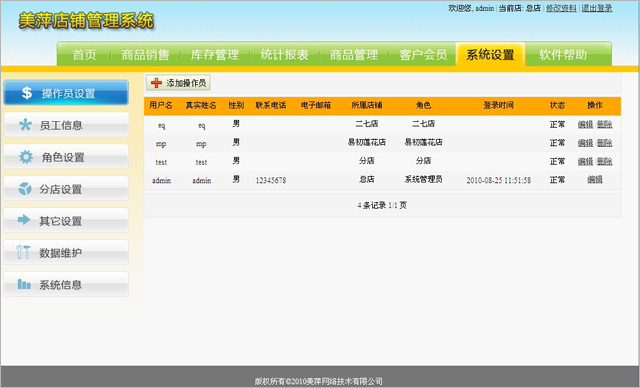
Task: Click the 4 条记录 1/1 页 text
Action: point(382,205)
